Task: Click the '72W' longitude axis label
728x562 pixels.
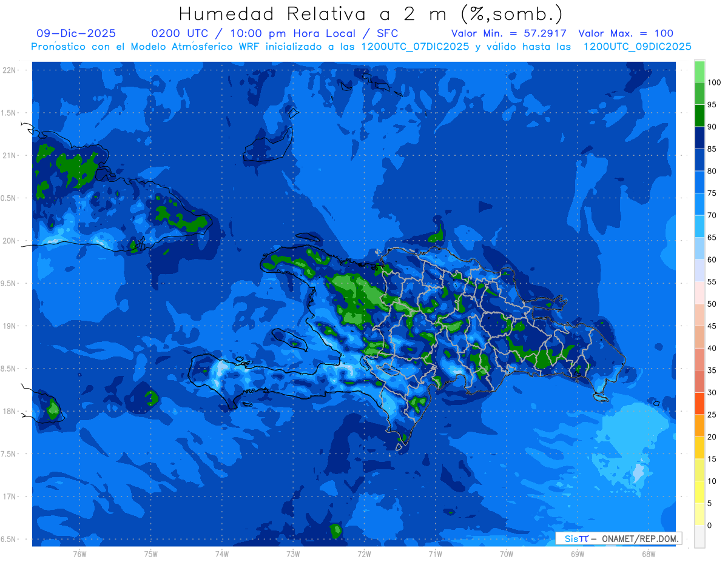Action: coord(364,554)
